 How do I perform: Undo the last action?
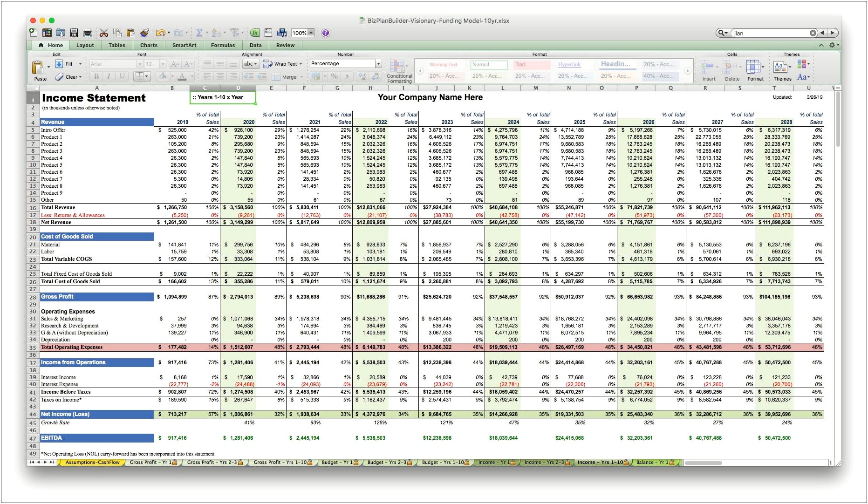[x=160, y=33]
